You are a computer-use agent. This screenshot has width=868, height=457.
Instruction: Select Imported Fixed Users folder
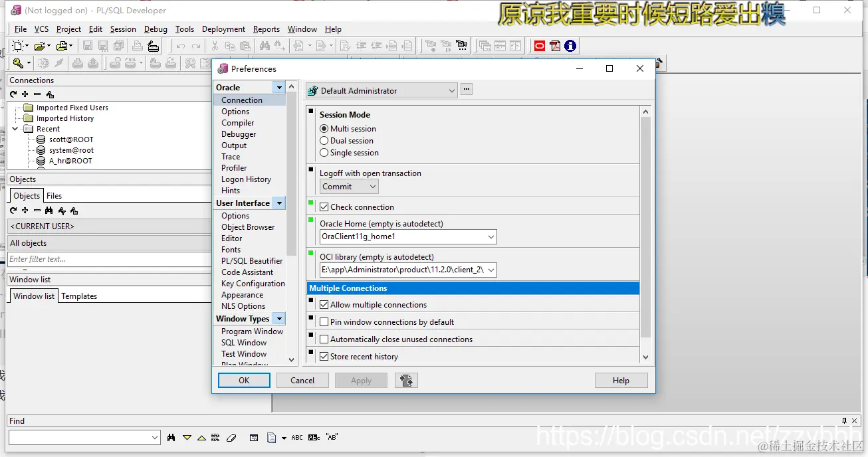pos(72,108)
